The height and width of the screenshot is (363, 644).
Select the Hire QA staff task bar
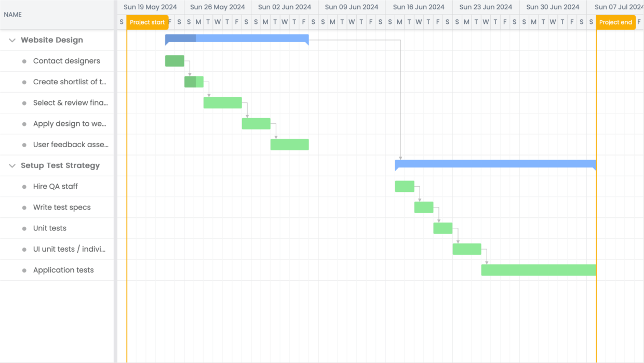tap(405, 186)
